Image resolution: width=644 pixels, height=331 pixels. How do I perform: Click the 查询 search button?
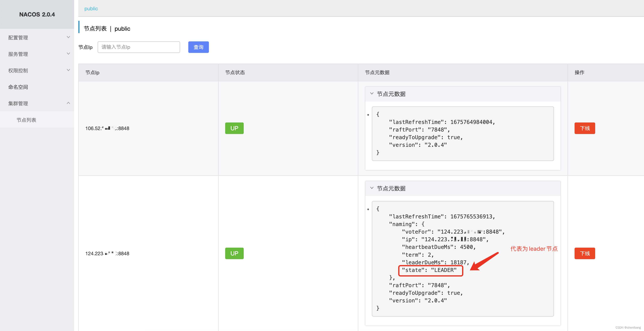[199, 47]
